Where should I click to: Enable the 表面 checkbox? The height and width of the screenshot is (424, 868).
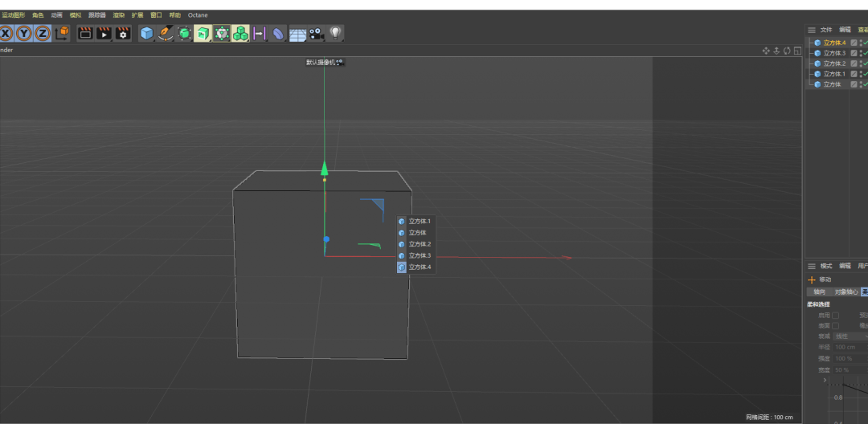coord(836,325)
